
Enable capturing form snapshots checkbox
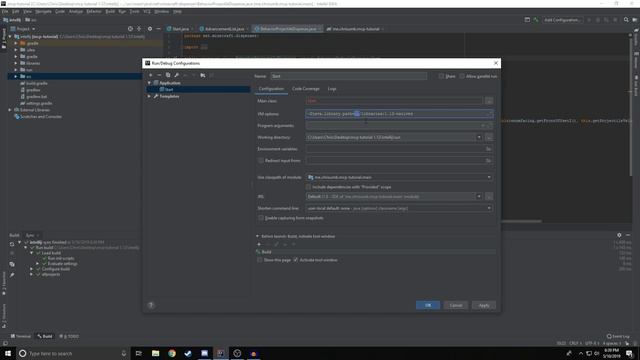[261, 218]
